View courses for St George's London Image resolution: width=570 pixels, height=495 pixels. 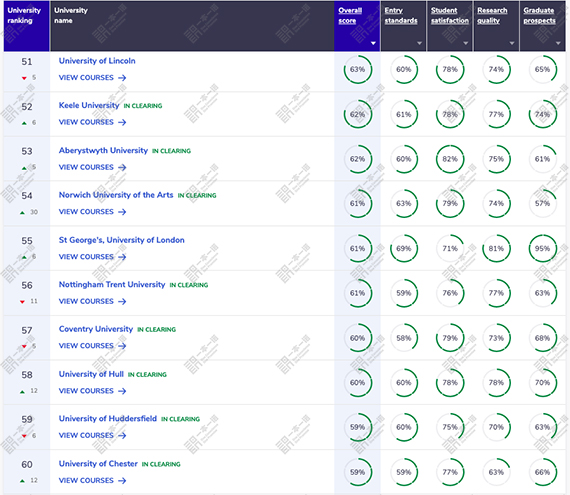tap(92, 257)
